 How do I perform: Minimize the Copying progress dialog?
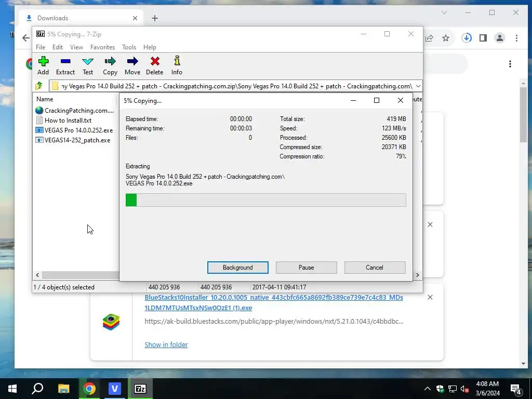[353, 100]
